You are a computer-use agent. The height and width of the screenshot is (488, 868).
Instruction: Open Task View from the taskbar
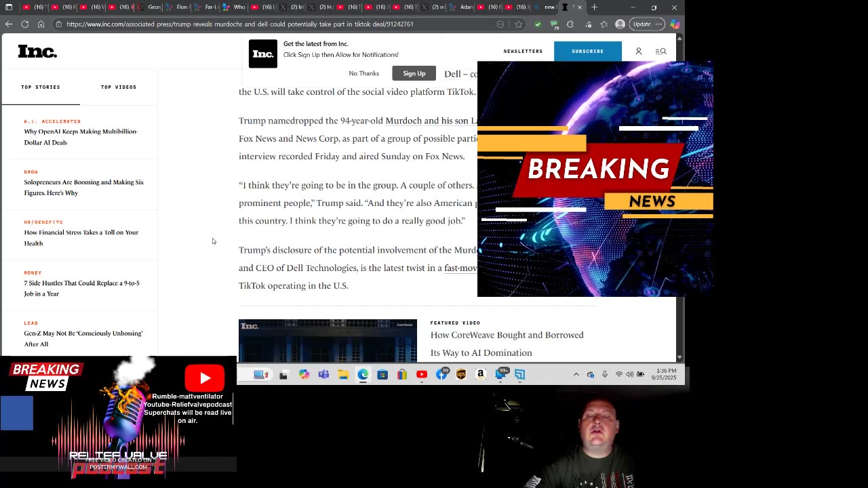283,374
